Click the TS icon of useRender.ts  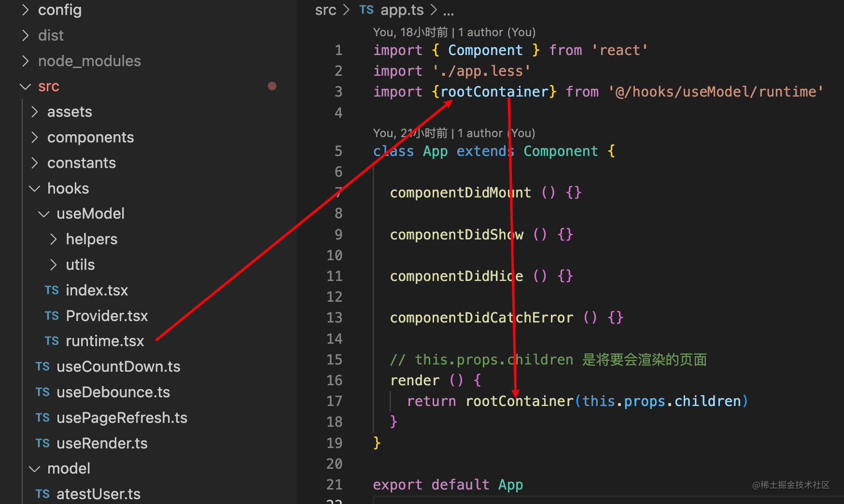coord(42,444)
